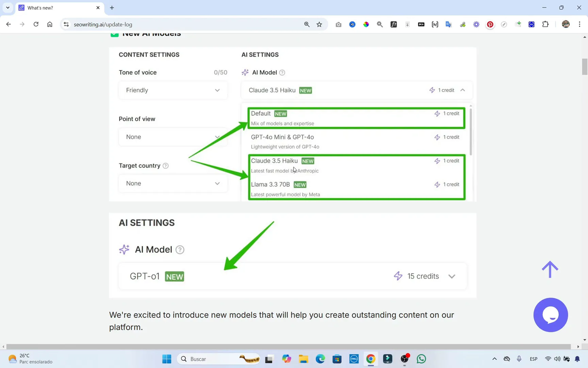Open the Markdown extension icon
Image resolution: width=588 pixels, height=368 pixels.
point(421,24)
